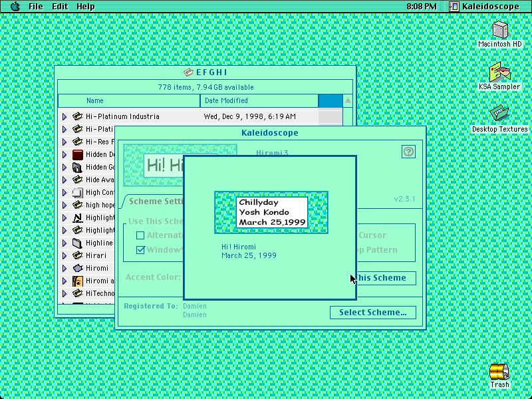Select the Hide Awa folder icon
Image resolution: width=532 pixels, height=399 pixels.
point(78,180)
